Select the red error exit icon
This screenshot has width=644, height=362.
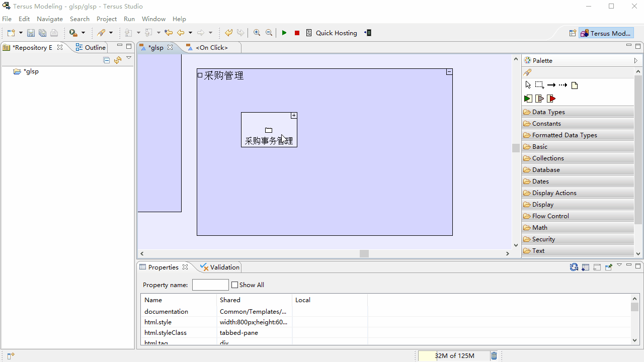551,99
